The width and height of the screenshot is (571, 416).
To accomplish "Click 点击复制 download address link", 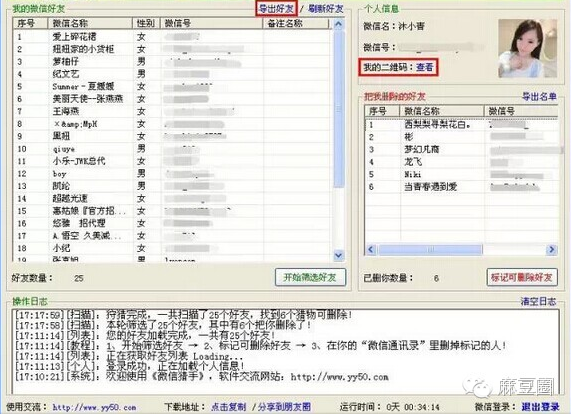I will (x=229, y=407).
